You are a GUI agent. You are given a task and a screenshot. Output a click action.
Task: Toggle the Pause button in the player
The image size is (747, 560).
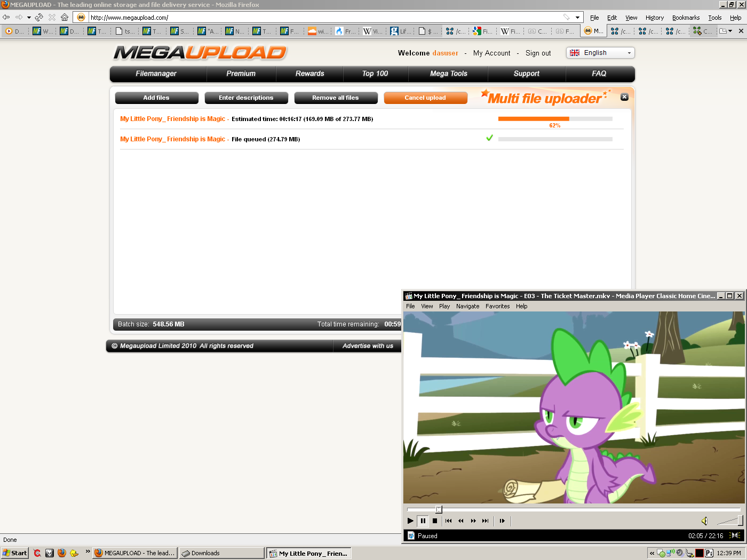click(423, 521)
